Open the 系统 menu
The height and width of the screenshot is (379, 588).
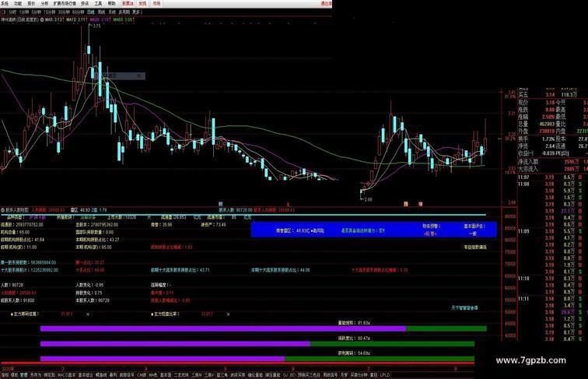click(x=5, y=3)
